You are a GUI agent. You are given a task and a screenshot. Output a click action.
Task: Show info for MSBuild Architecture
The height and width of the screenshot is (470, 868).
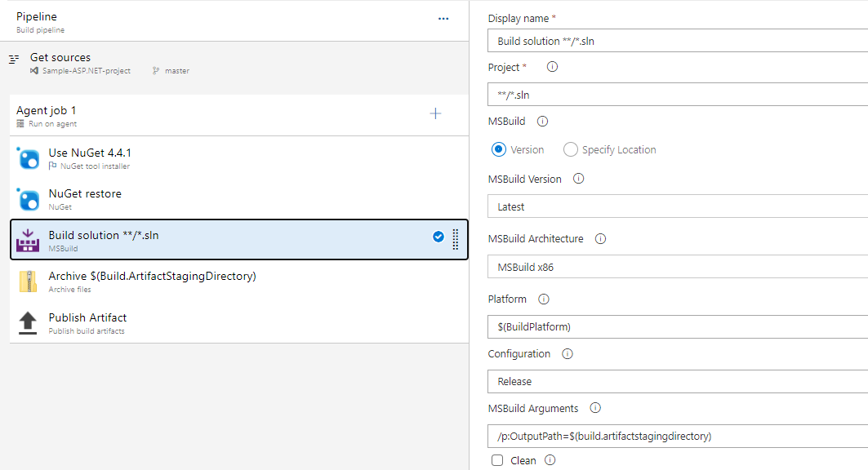click(601, 239)
